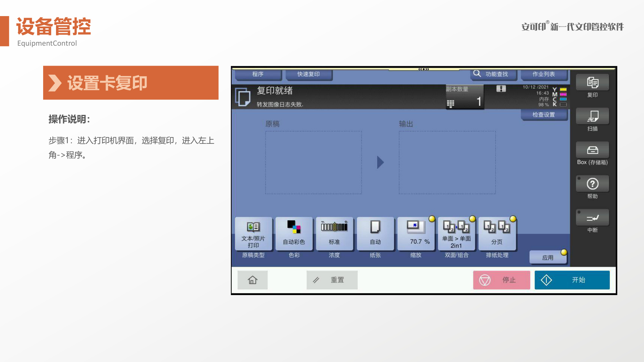Expand the top pull-down handle bar

pyautogui.click(x=423, y=69)
